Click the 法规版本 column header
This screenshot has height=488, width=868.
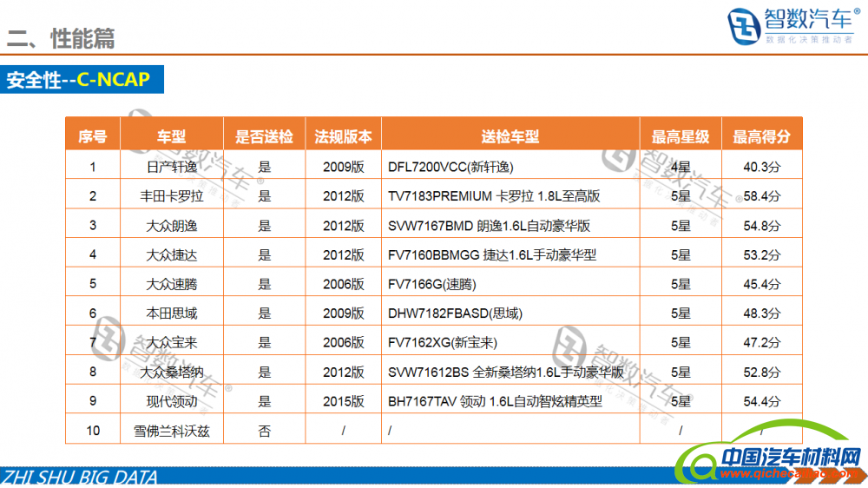[x=343, y=136]
